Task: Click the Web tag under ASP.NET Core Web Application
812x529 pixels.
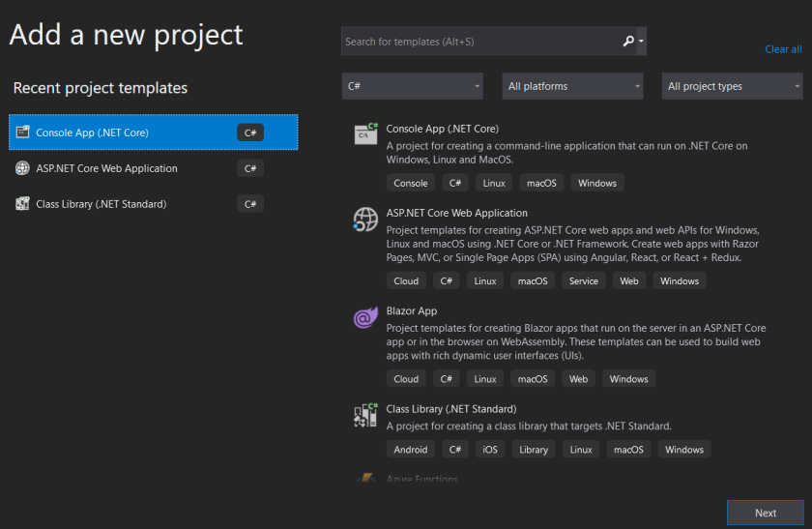Action: tap(628, 280)
